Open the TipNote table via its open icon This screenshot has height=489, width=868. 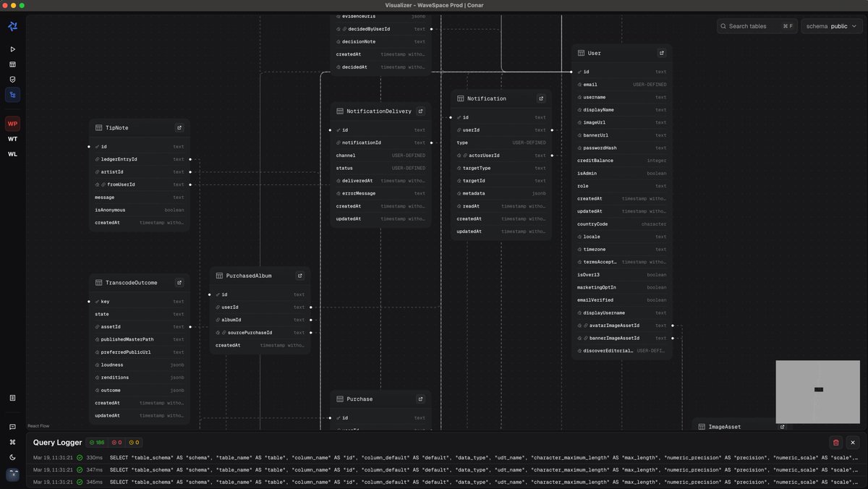coord(179,128)
